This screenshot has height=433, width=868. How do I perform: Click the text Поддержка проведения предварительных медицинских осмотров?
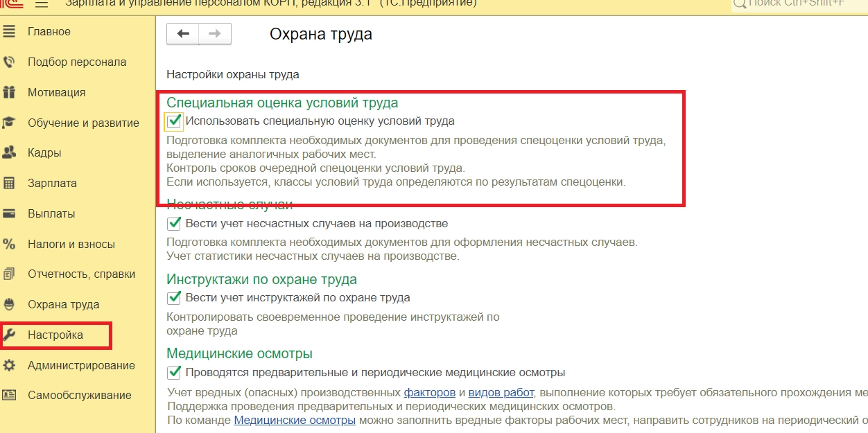[x=391, y=406]
